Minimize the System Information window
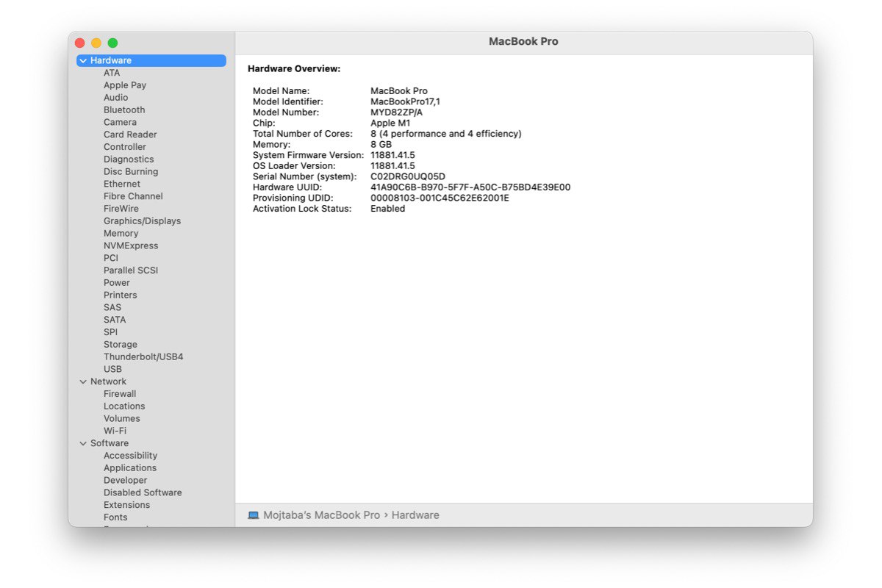 point(96,43)
